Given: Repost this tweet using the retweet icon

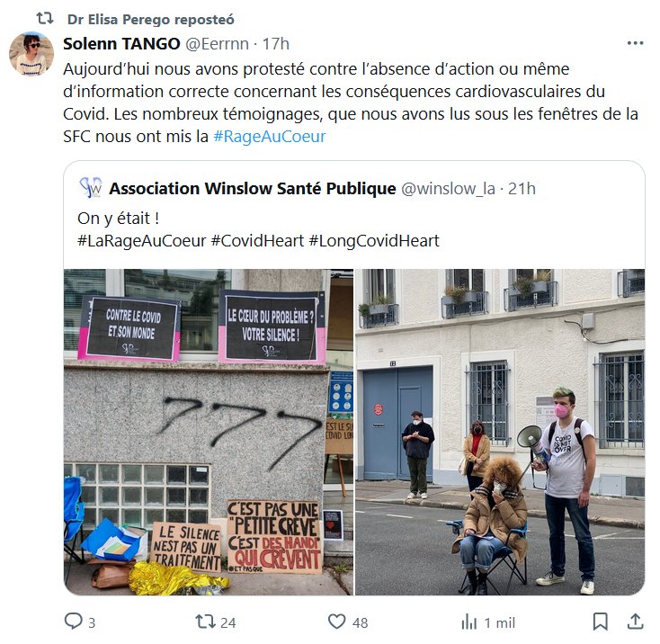Looking at the screenshot, I should tap(205, 622).
